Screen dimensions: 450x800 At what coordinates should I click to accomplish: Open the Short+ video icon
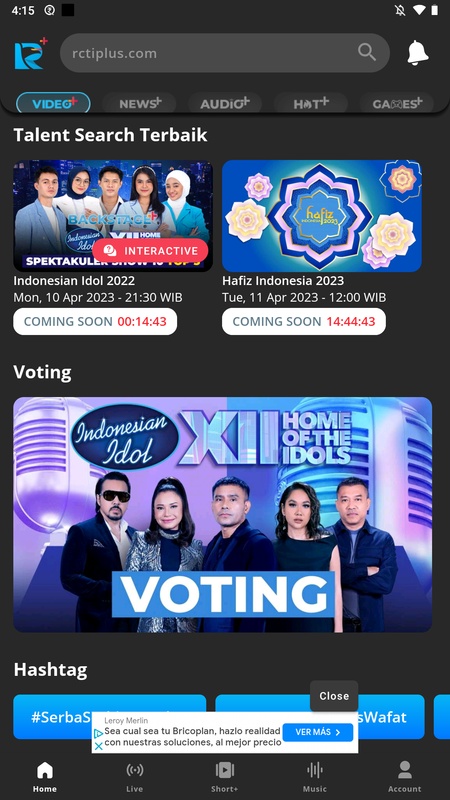tap(224, 769)
